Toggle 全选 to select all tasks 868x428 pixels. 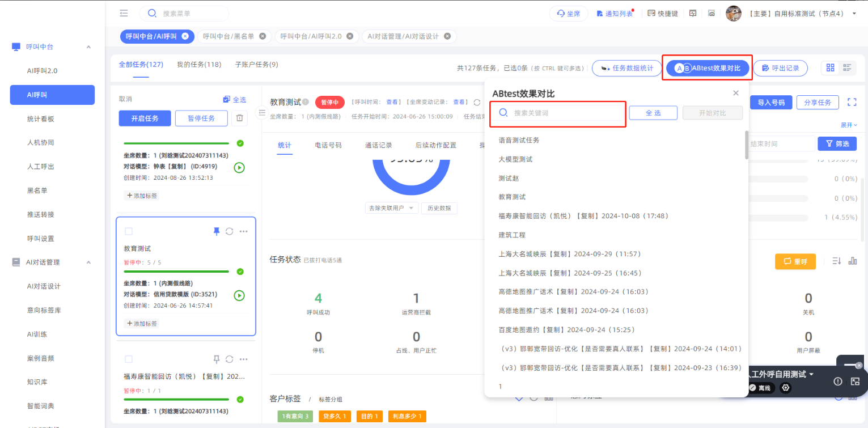click(x=235, y=99)
